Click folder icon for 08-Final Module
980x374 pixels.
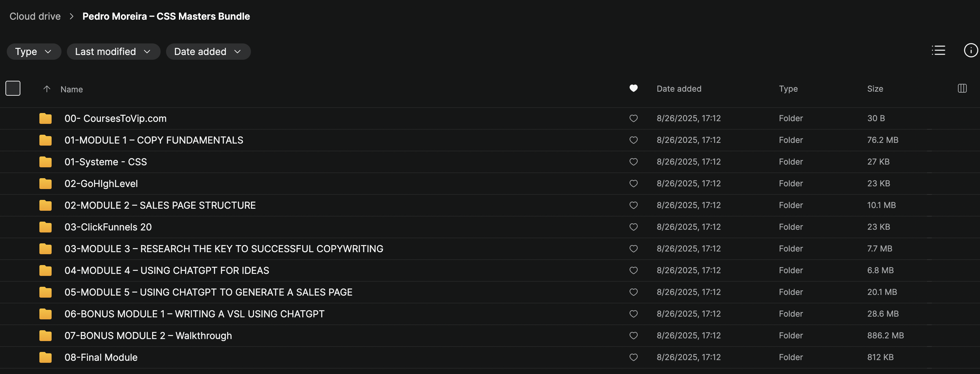[x=45, y=357]
